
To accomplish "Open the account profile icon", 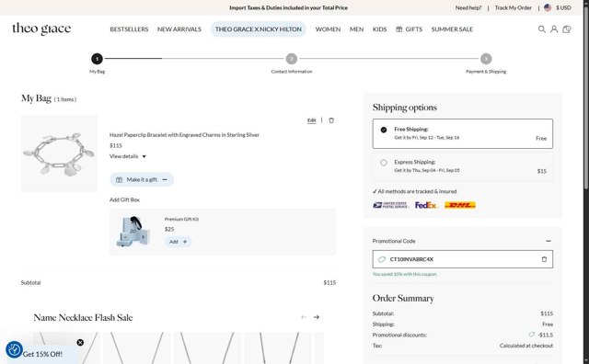I will point(554,28).
